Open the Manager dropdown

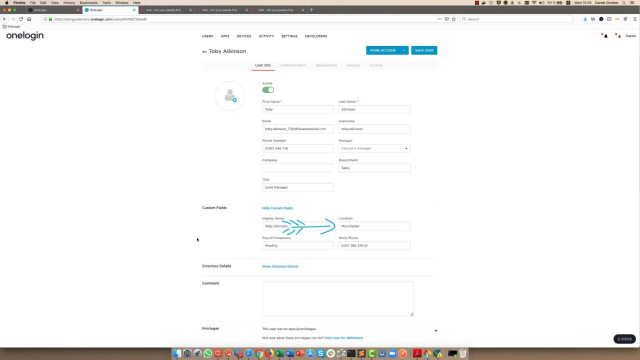374,149
